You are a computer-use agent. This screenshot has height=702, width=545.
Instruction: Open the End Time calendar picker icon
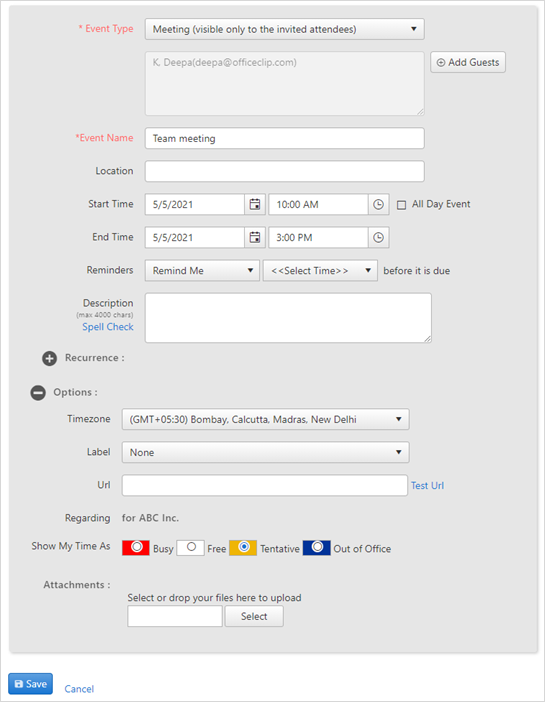(255, 238)
